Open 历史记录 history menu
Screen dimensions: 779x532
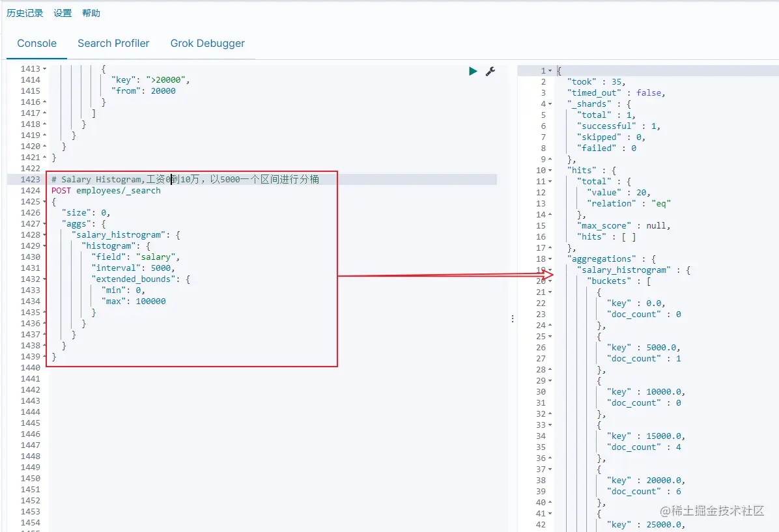pos(25,13)
